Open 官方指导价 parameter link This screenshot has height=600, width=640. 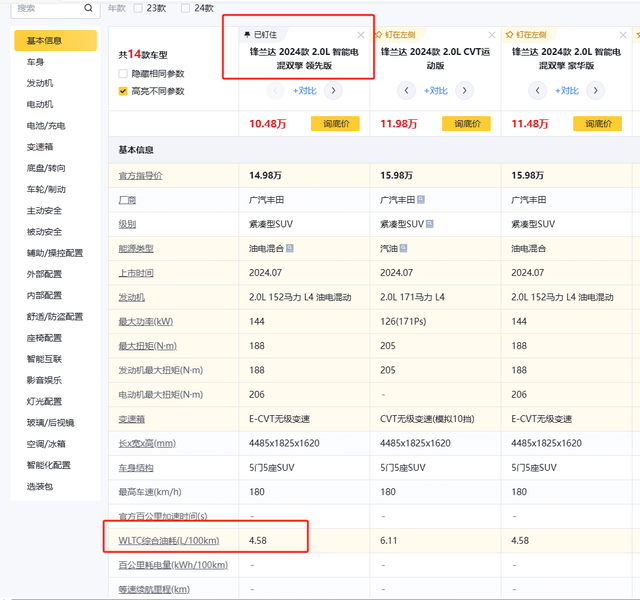140,176
